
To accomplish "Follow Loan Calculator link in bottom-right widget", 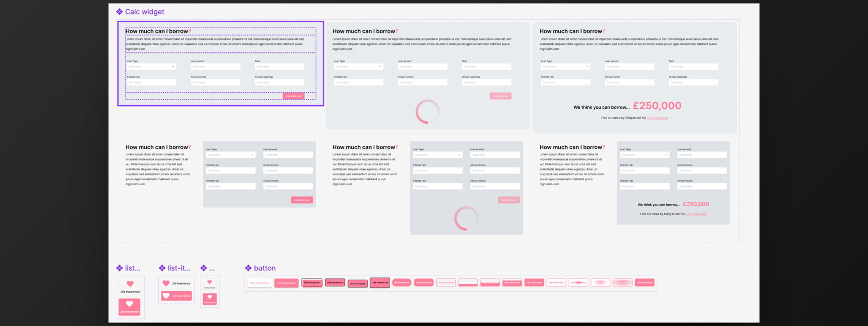I will (x=696, y=214).
